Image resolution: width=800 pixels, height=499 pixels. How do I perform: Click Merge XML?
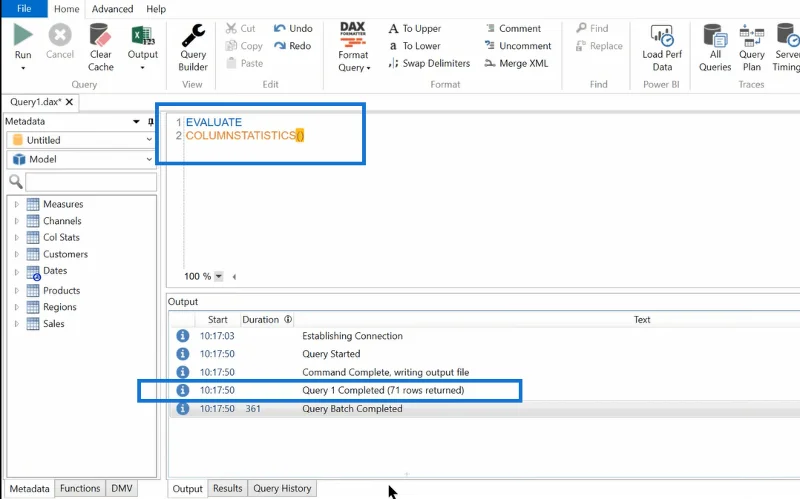pyautogui.click(x=516, y=63)
